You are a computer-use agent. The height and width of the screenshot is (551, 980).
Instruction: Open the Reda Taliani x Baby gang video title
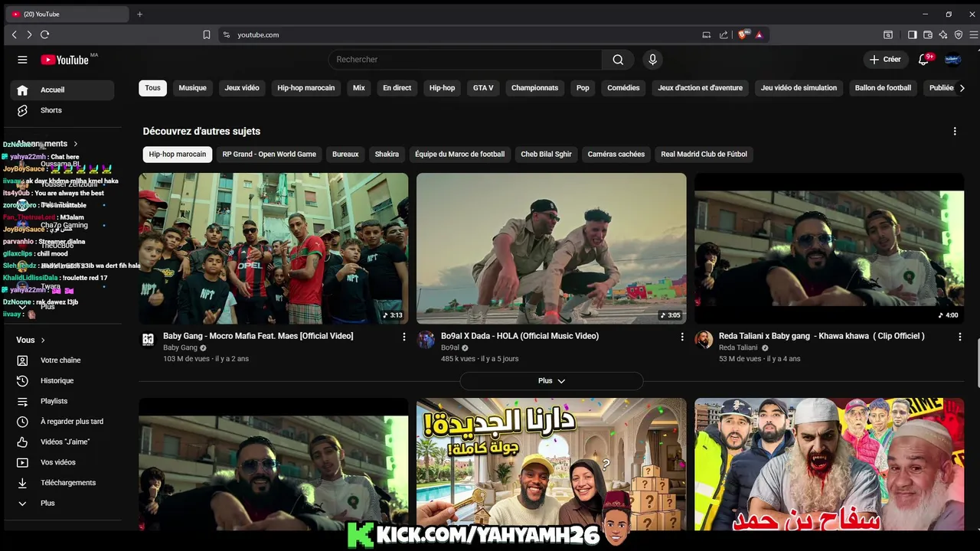(822, 336)
